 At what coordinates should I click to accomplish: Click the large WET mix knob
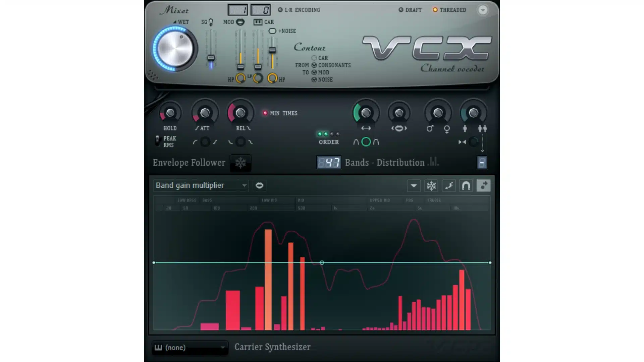[175, 49]
